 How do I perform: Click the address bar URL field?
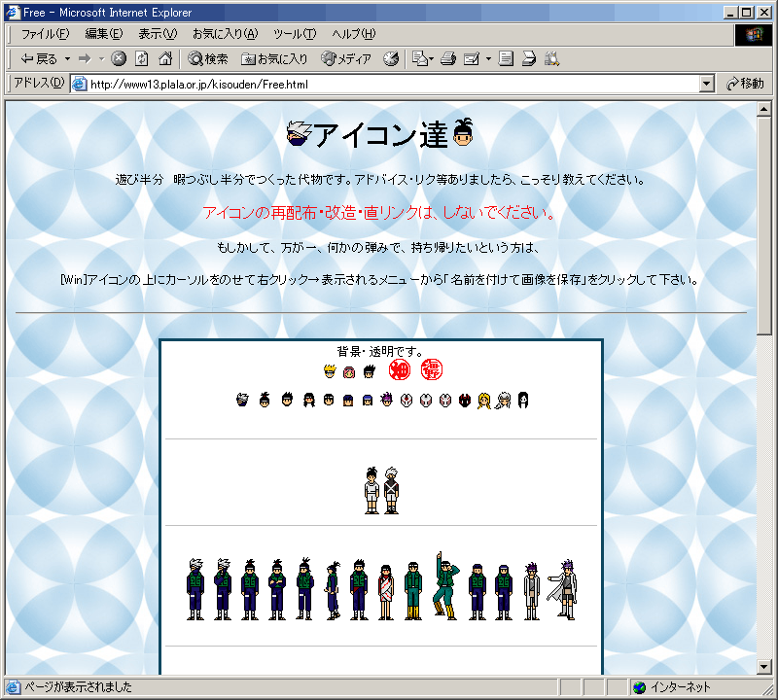pyautogui.click(x=384, y=85)
